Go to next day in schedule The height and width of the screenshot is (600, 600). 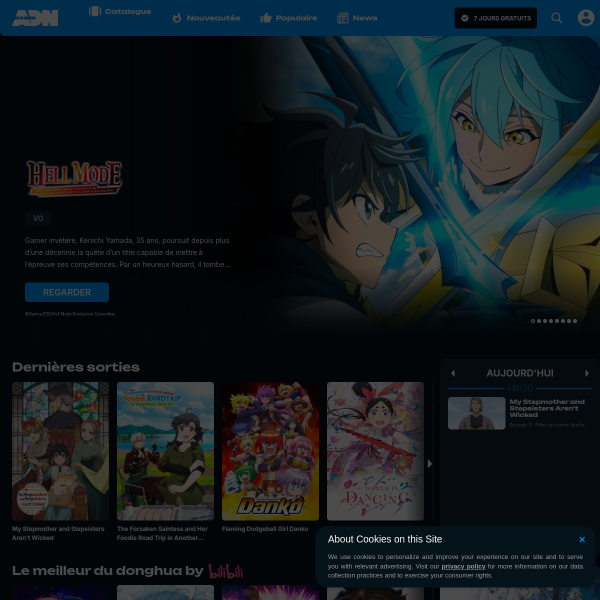pyautogui.click(x=587, y=373)
